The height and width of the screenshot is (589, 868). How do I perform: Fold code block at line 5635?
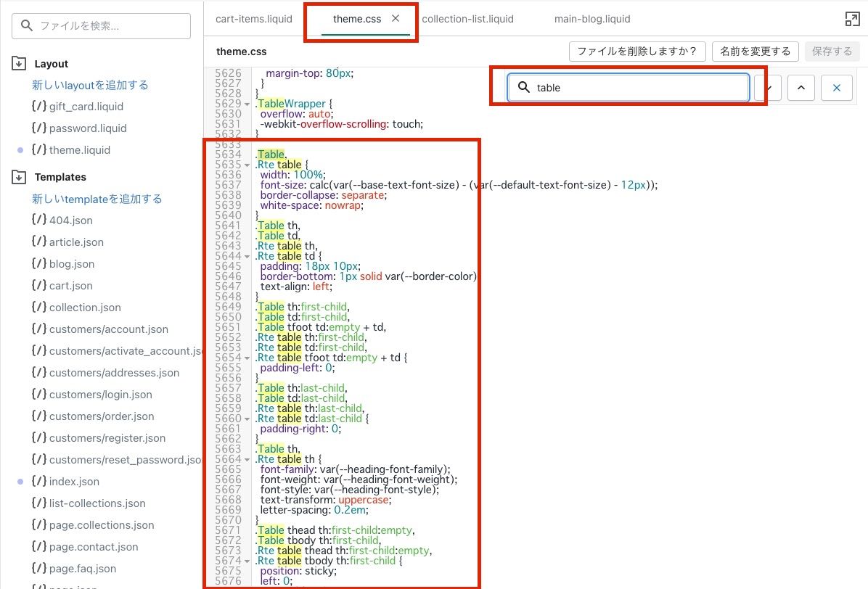point(247,165)
